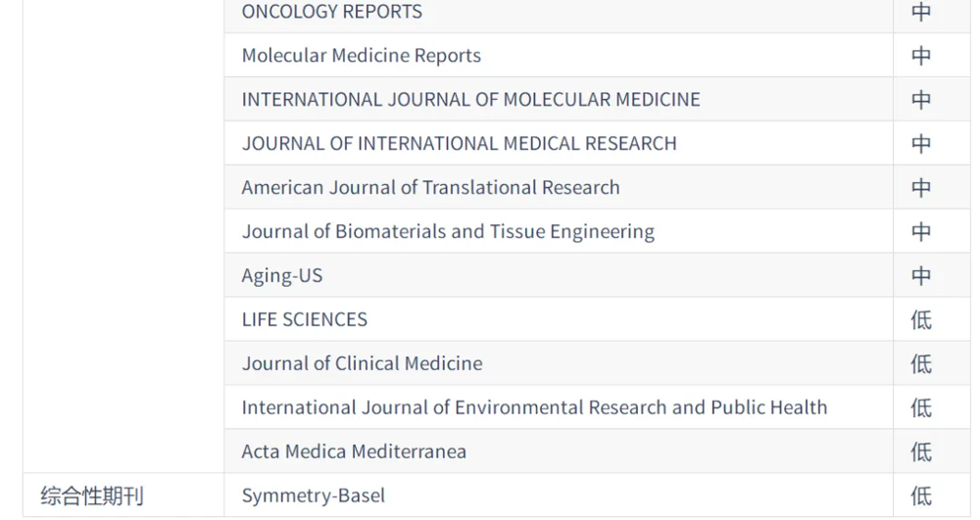
Task: Click the ONCOLOGY REPORTS journal name
Action: (331, 12)
